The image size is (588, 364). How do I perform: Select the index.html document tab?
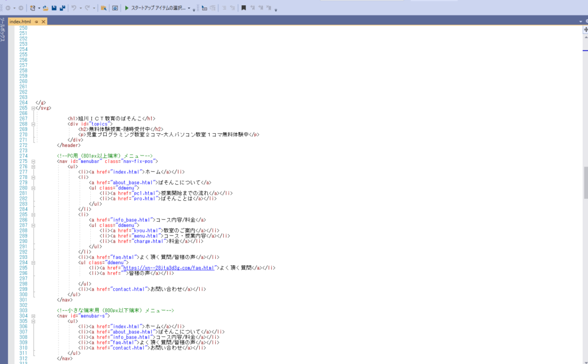coord(20,21)
